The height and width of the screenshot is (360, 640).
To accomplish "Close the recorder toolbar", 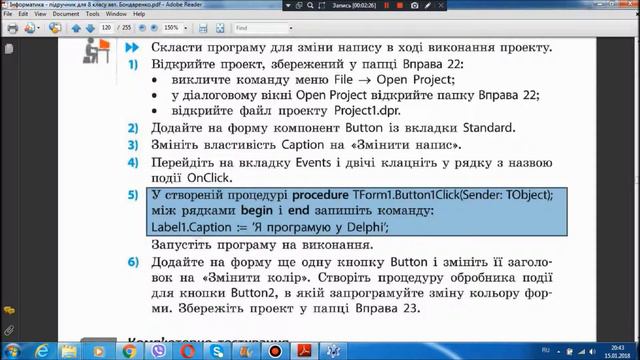I will [x=441, y=5].
